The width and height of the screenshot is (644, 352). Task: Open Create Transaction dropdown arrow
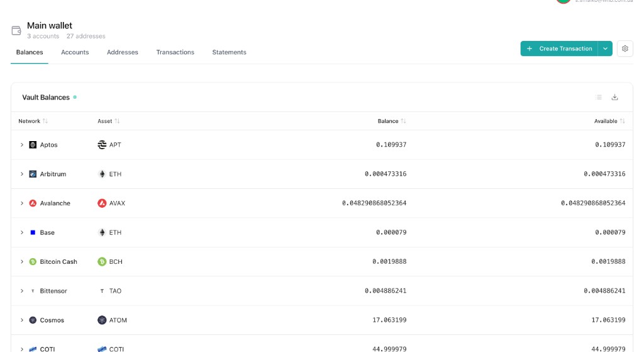click(605, 48)
